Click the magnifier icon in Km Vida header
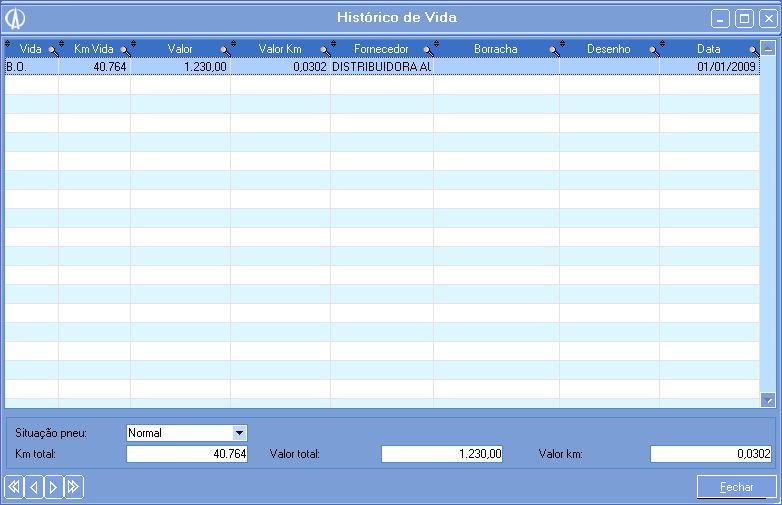 click(125, 49)
